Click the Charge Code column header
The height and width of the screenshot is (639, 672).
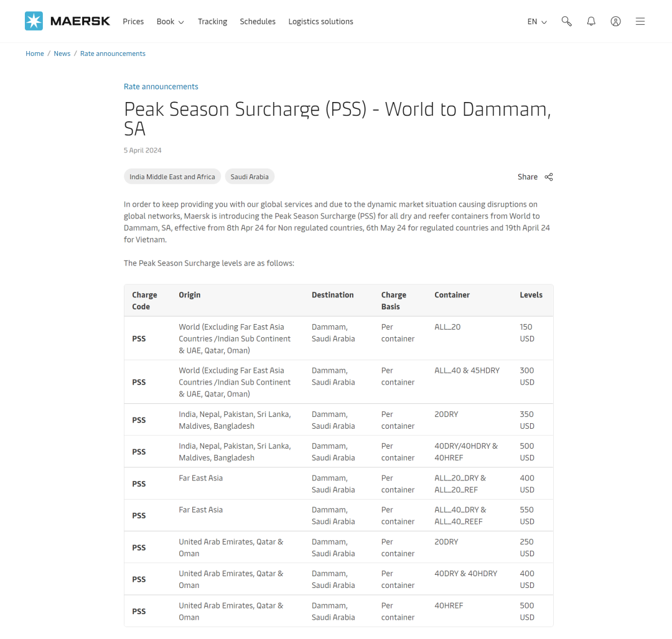(x=144, y=301)
